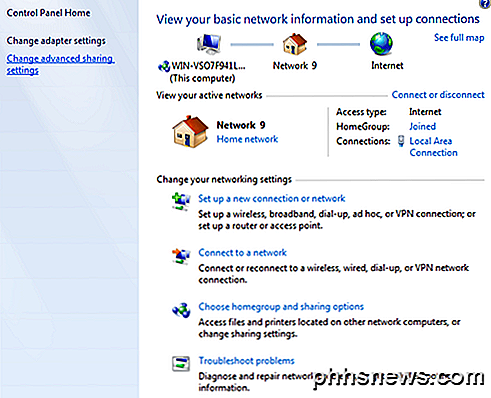Click the View your active networks heading

209,95
